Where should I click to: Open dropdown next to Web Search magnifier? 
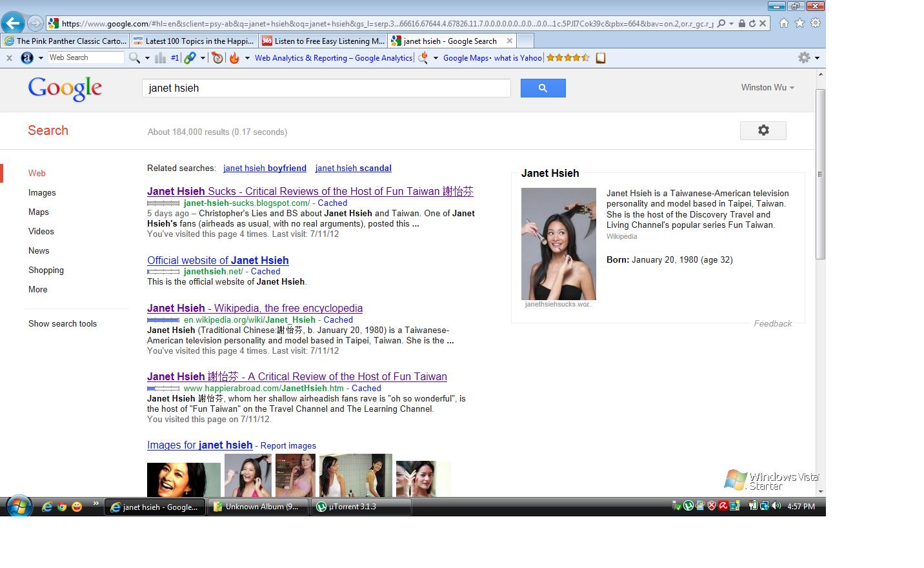point(147,58)
